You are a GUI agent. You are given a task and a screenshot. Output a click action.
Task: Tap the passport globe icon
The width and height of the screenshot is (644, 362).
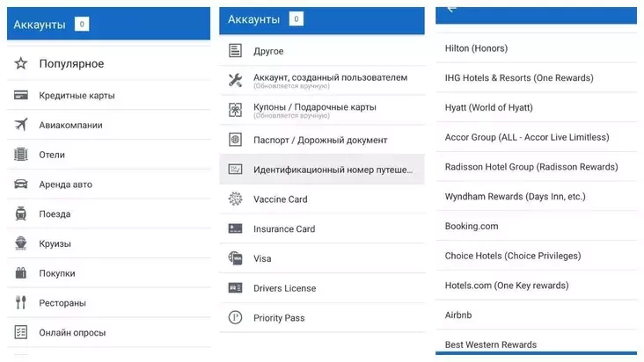point(235,140)
